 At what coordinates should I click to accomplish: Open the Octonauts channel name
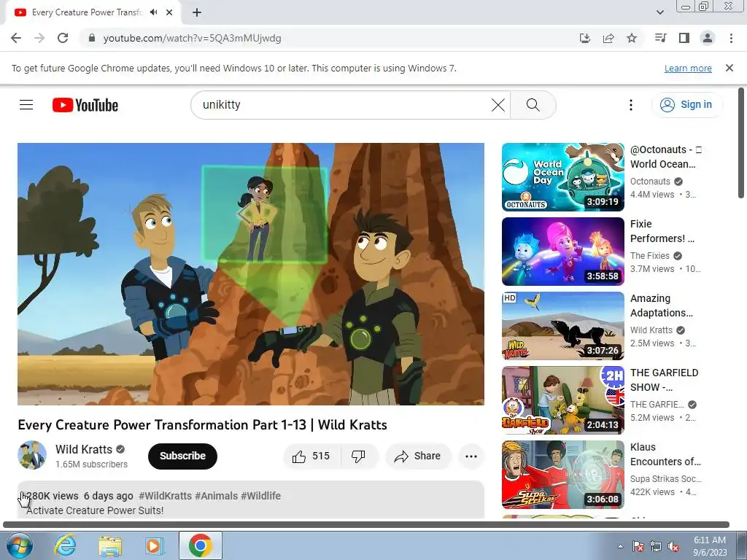[x=650, y=182]
